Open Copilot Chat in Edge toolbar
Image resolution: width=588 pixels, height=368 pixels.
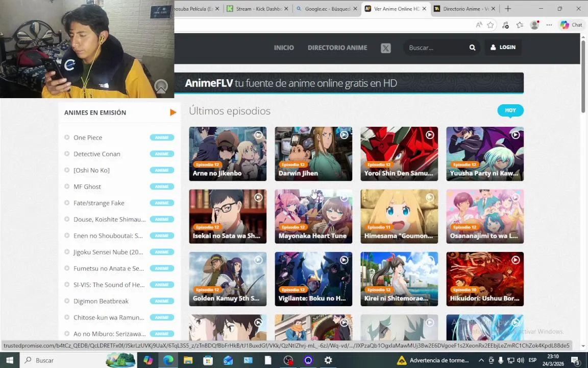[571, 25]
